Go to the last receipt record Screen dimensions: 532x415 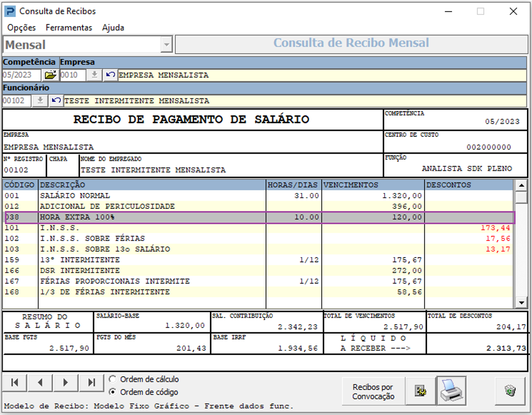pos(91,383)
